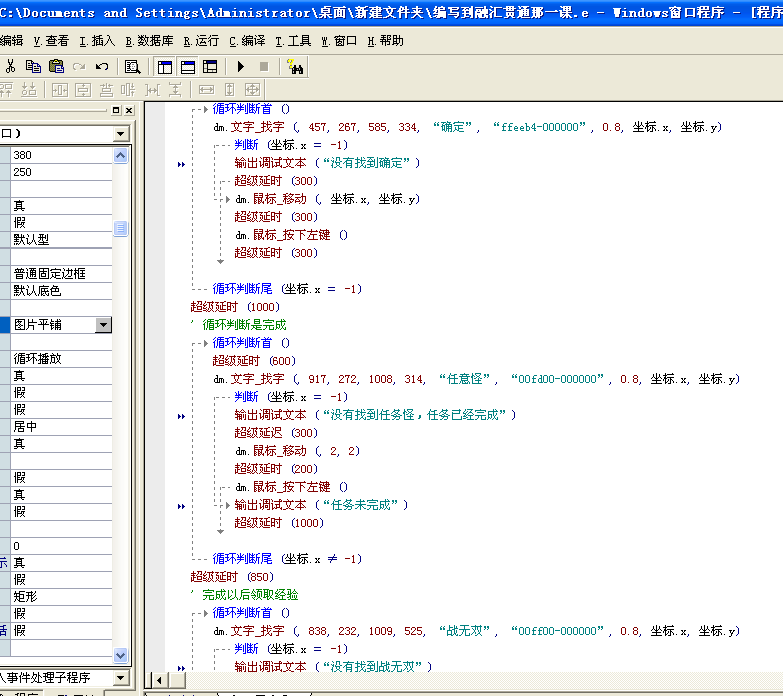Click vertical center align components icon
The image size is (783, 696).
coord(128,90)
